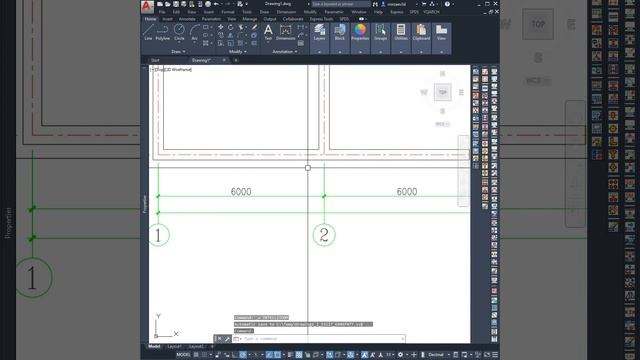The image size is (640, 360).
Task: Click the Dimension tool
Action: coord(286,32)
